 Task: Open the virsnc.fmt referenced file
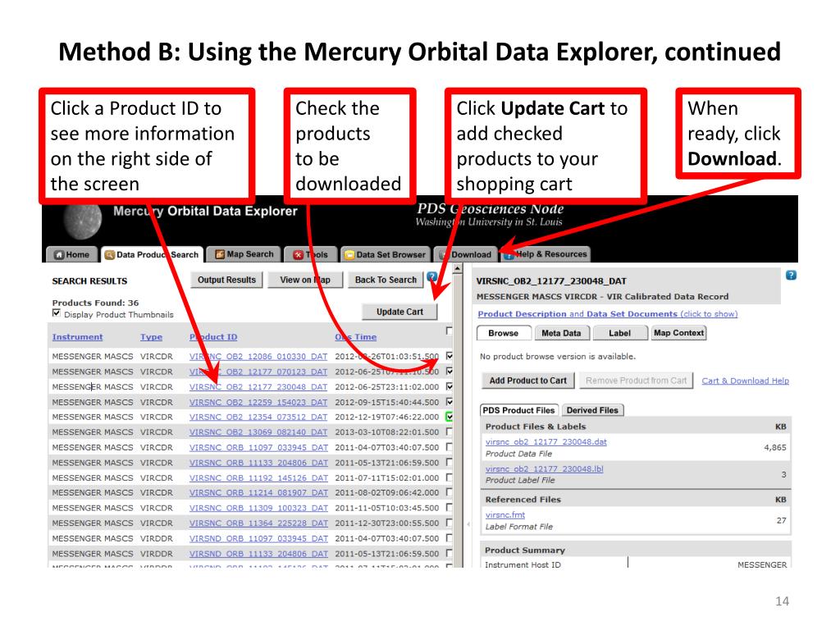coord(505,515)
